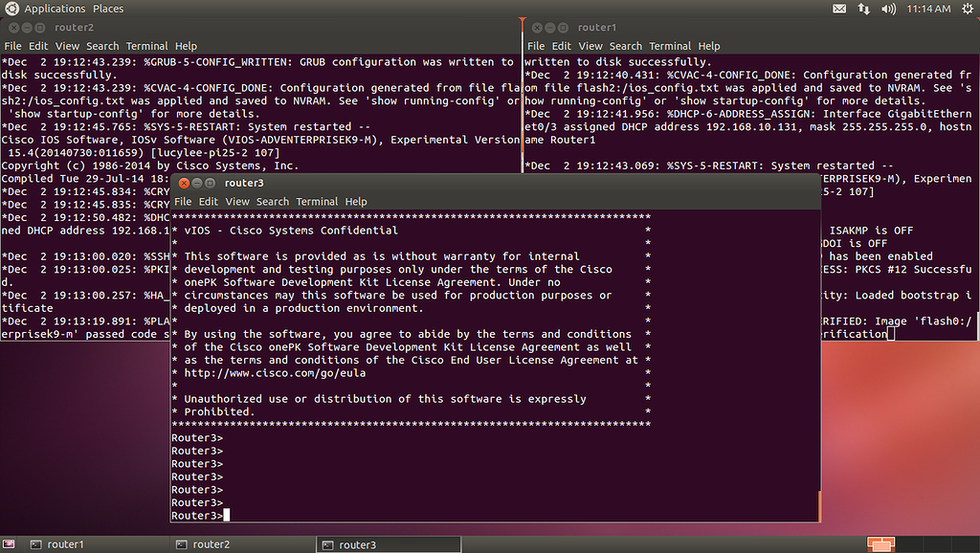Image resolution: width=980 pixels, height=553 pixels.
Task: Click the terminal icon on router2 taskbar button
Action: pyautogui.click(x=181, y=545)
